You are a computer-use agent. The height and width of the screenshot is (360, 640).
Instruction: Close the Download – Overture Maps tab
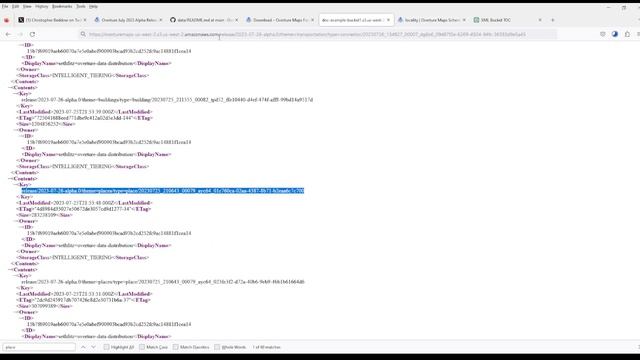coord(313,20)
